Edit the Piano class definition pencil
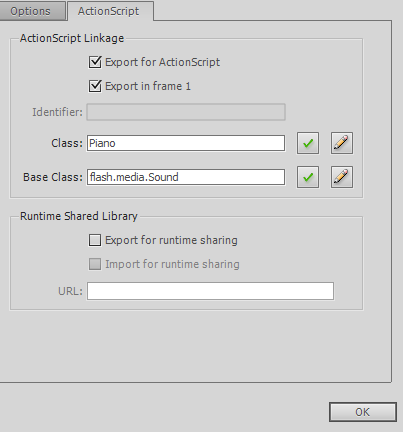Image resolution: width=403 pixels, height=432 pixels. pyautogui.click(x=342, y=143)
